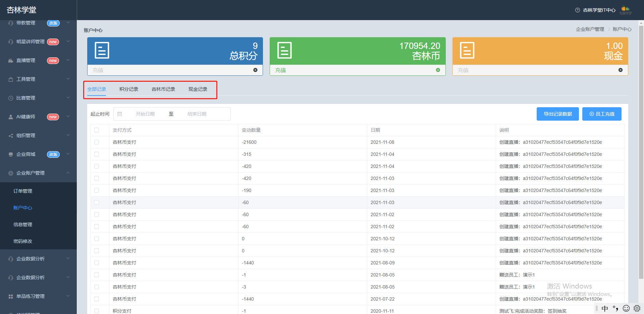The height and width of the screenshot is (314, 644).
Task: Open the IME settings gear icon
Action: click(x=637, y=308)
